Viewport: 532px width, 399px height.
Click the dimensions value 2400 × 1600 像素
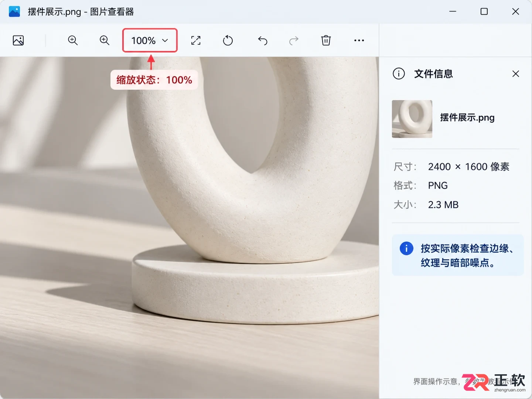click(468, 167)
